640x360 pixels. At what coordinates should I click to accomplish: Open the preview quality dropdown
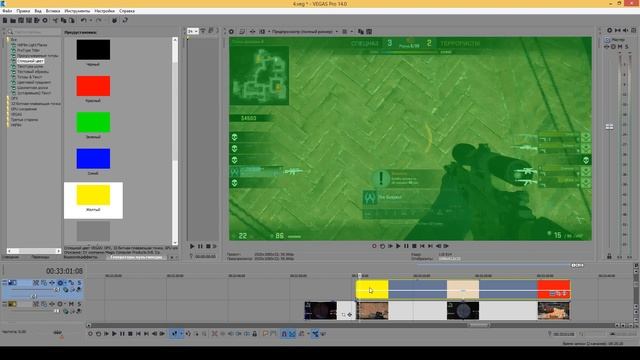tap(305, 31)
